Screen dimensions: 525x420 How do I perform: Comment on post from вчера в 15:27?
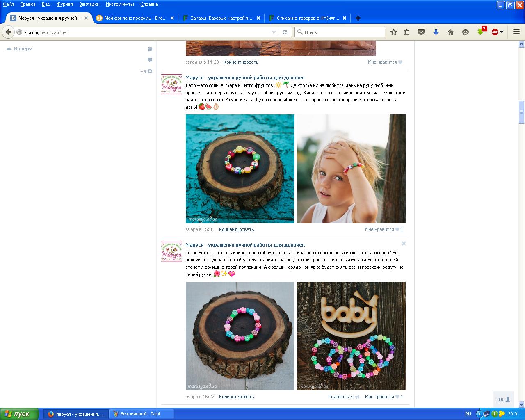click(236, 397)
